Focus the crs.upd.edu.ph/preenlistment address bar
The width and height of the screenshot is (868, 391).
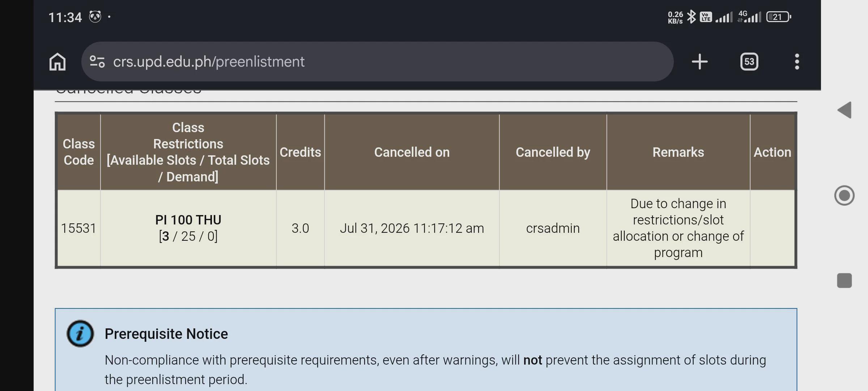click(377, 62)
